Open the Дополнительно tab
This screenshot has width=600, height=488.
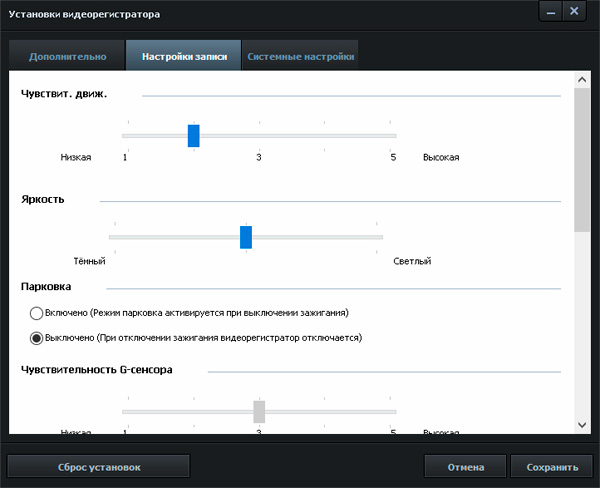tap(66, 56)
